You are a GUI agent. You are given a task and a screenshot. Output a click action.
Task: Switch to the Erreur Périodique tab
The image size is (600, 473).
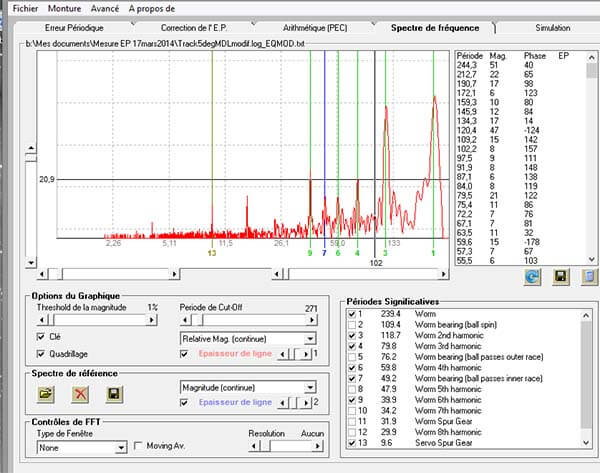click(x=74, y=28)
